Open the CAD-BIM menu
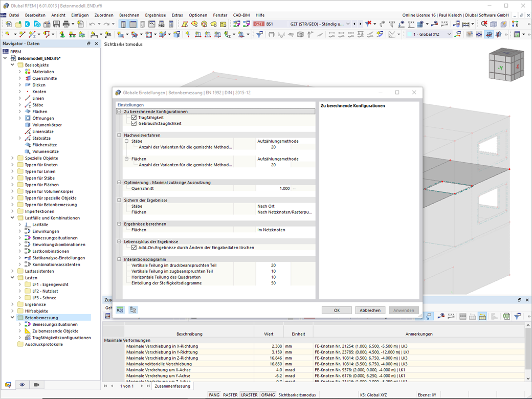This screenshot has width=532, height=399. point(241,15)
